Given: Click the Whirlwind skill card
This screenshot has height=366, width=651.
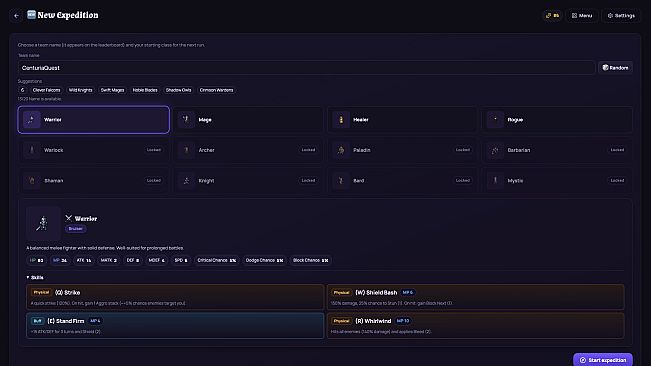Looking at the screenshot, I should 475,326.
